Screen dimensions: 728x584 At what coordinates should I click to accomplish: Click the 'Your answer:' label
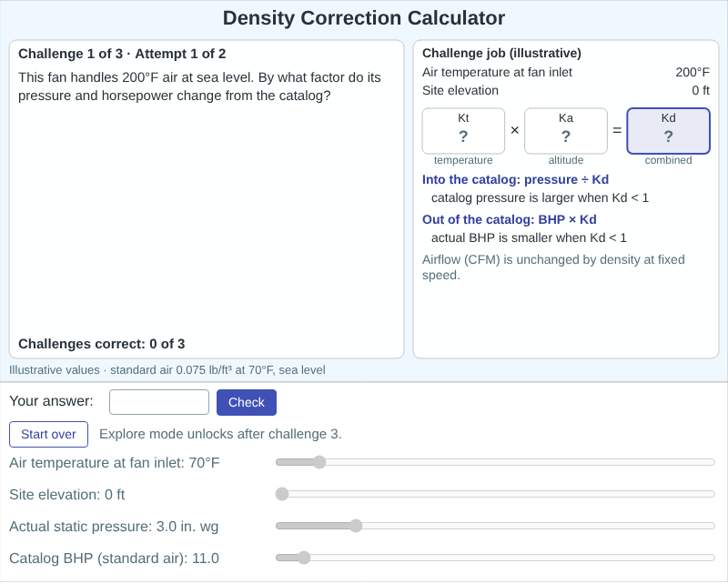(x=52, y=401)
